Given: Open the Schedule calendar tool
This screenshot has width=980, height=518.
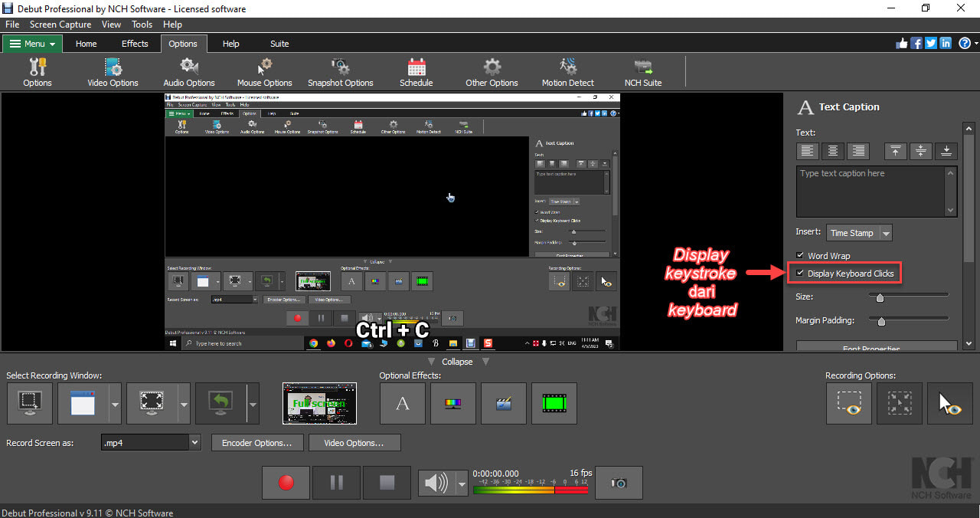Looking at the screenshot, I should pos(416,72).
